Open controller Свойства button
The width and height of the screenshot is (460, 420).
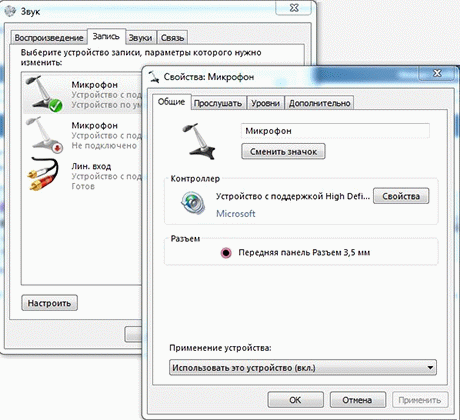pos(401,196)
